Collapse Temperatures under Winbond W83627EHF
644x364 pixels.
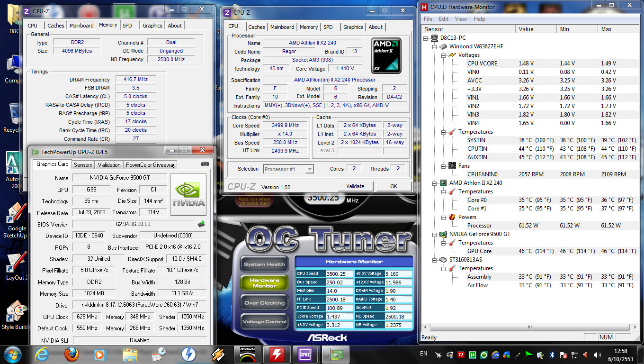443,132
